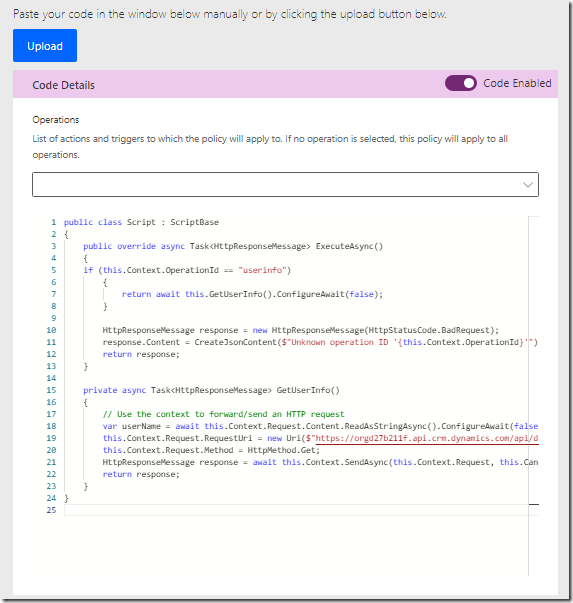The image size is (573, 603).
Task: Click the Operations heading label
Action: point(56,120)
